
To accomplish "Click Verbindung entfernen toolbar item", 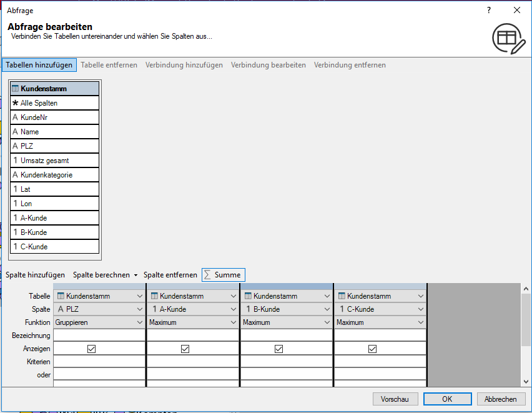I will coord(350,65).
